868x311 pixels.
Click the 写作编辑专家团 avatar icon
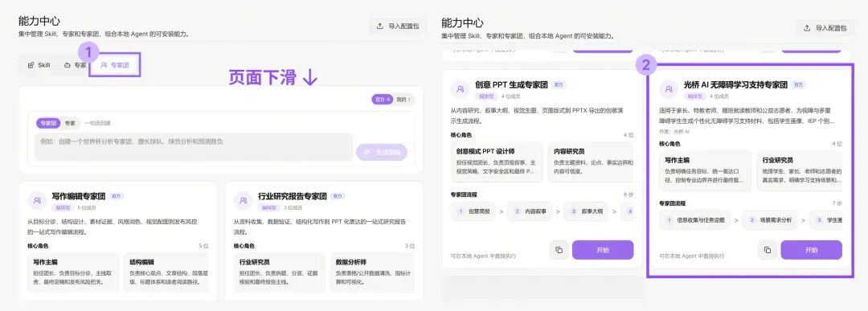pyautogui.click(x=37, y=200)
